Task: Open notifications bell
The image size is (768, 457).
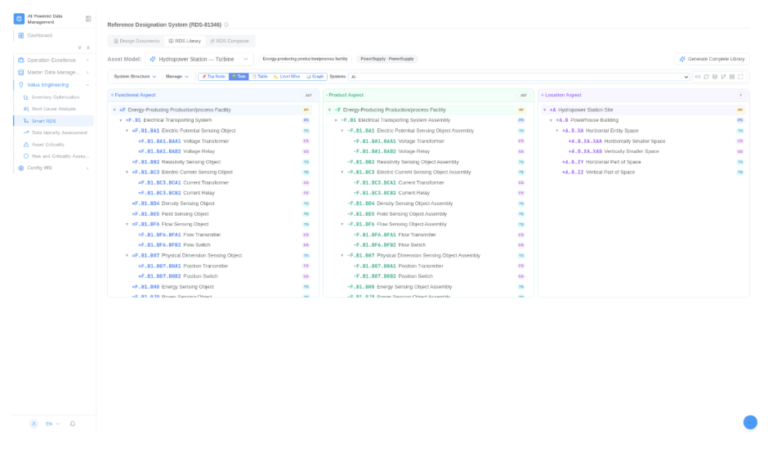Action: [72, 424]
